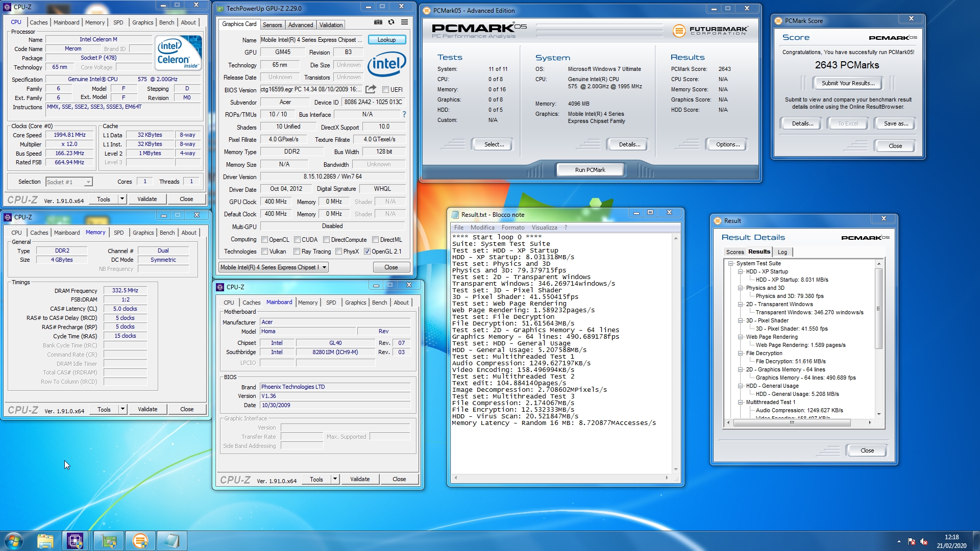Click the Futuremark Corporation logo
The image size is (980, 551).
coord(710,31)
